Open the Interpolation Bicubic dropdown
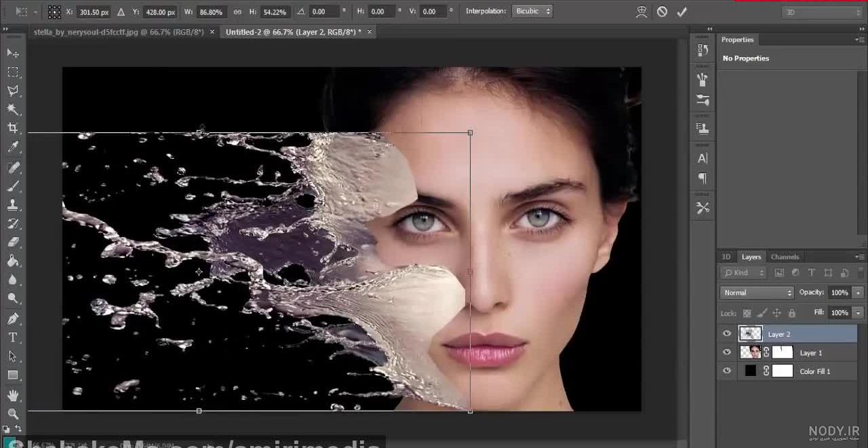Screen dimensions: 868x448 [532, 12]
